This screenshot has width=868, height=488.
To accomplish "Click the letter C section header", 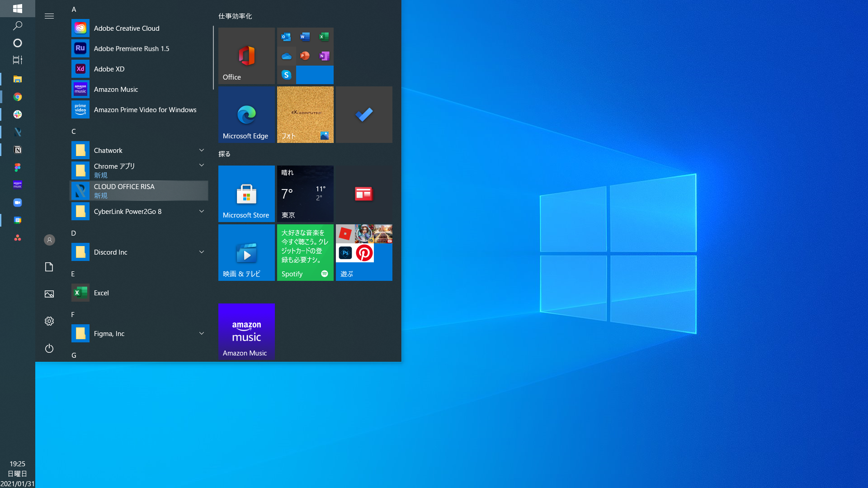I will [74, 131].
